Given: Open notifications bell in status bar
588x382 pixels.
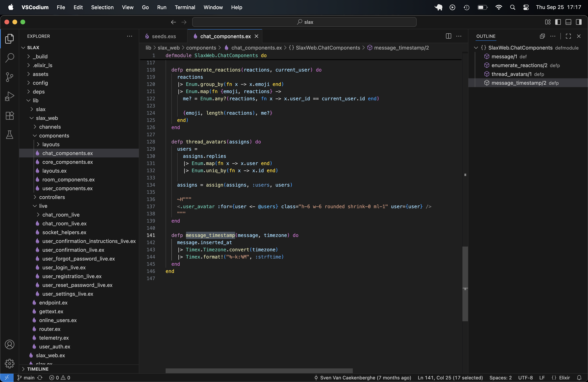Looking at the screenshot, I should coord(579,378).
